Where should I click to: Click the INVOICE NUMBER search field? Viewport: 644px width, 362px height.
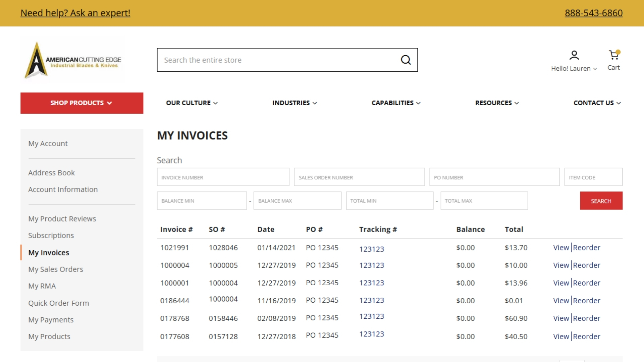click(223, 177)
